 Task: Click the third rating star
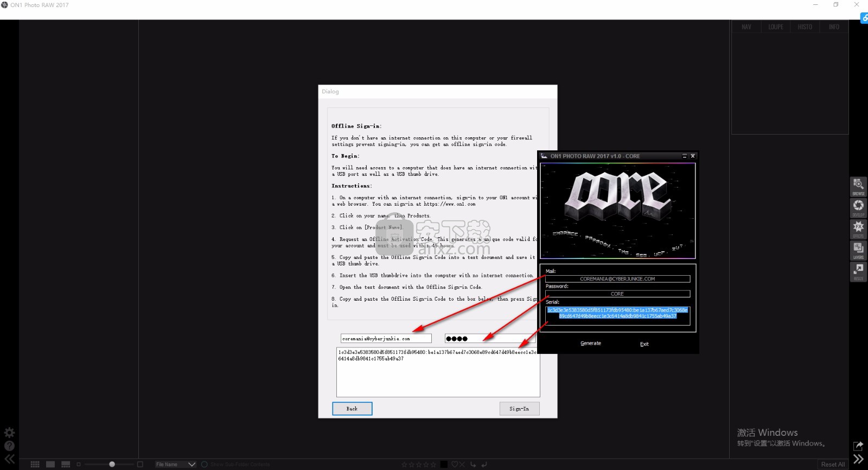pos(419,465)
